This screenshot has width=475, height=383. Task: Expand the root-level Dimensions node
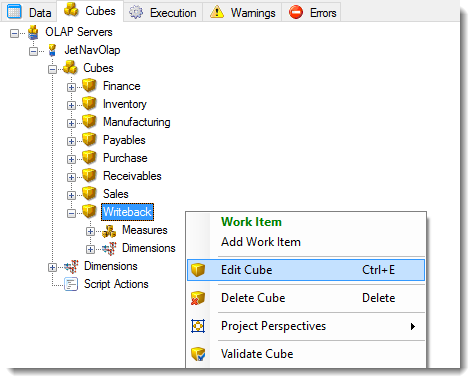pyautogui.click(x=52, y=267)
